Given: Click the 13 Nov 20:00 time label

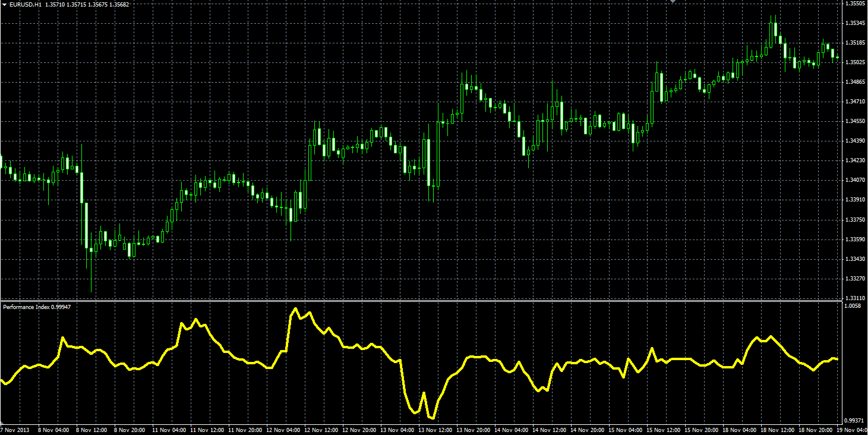Looking at the screenshot, I should [474, 430].
